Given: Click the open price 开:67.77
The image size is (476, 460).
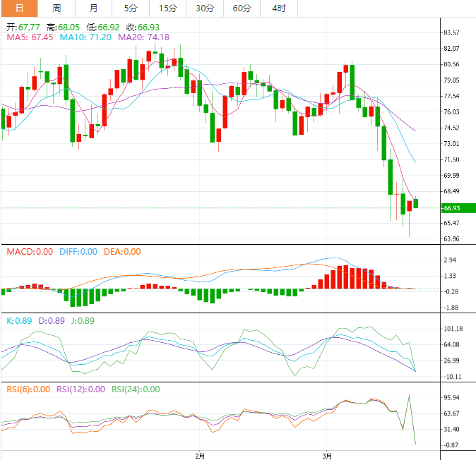Looking at the screenshot, I should 23,28.
